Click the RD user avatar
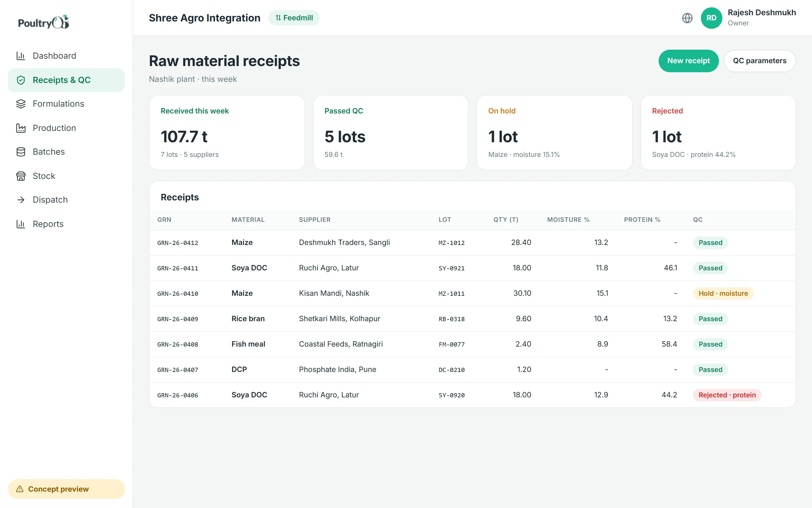The height and width of the screenshot is (508, 812). click(711, 18)
